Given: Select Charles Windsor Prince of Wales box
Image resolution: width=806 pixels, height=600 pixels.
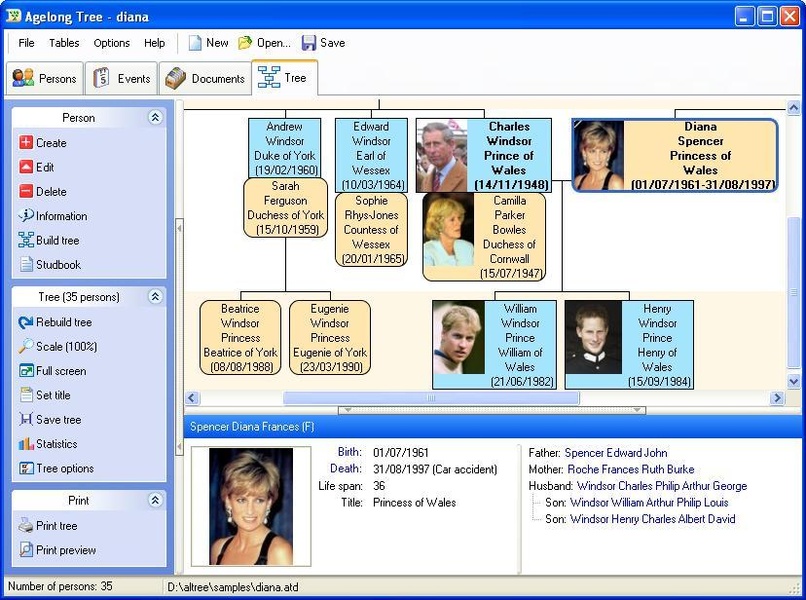Looking at the screenshot, I should click(484, 155).
